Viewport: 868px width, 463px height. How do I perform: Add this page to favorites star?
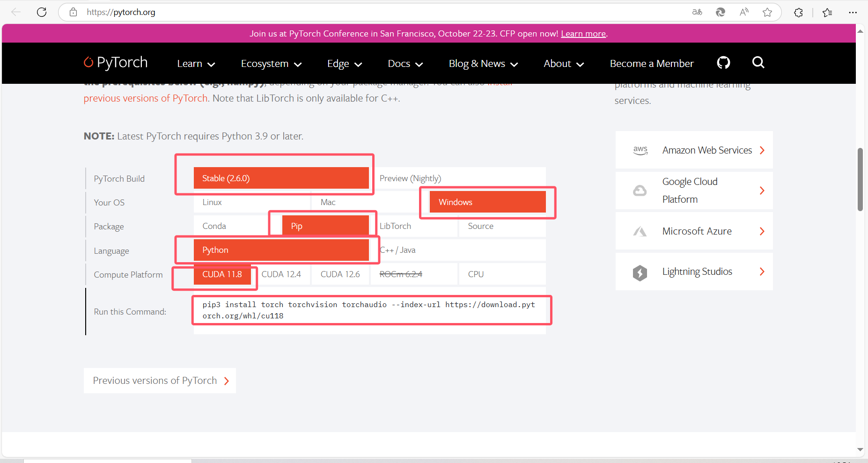click(x=767, y=12)
